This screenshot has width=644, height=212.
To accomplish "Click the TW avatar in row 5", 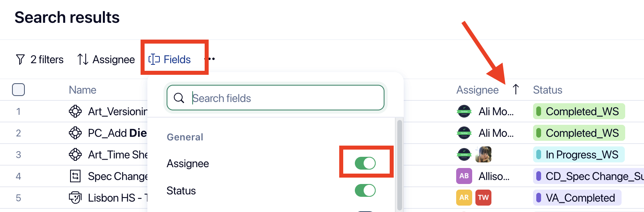I will point(483,198).
